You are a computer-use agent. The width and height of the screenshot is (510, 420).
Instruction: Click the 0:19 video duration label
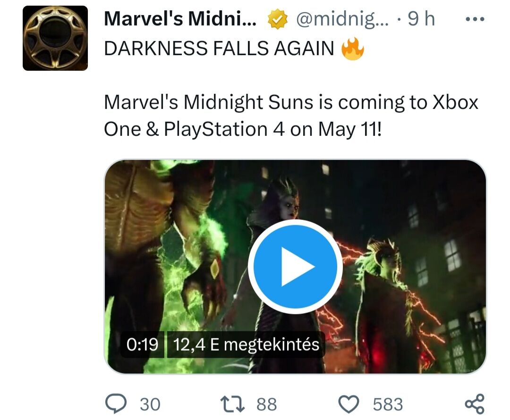[x=142, y=345]
